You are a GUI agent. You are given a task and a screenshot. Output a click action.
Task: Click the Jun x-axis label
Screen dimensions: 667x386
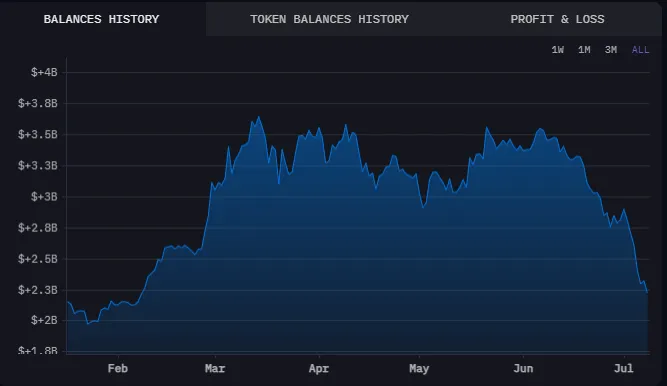(x=523, y=368)
